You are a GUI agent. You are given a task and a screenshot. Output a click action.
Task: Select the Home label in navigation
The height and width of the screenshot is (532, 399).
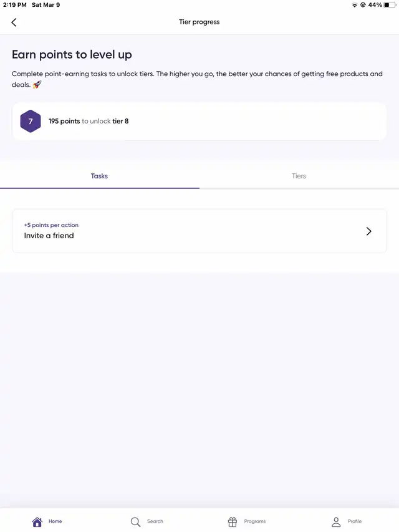click(55, 521)
